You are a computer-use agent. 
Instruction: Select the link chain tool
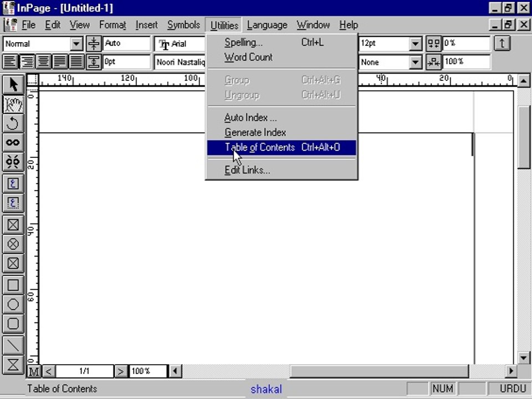pyautogui.click(x=13, y=142)
